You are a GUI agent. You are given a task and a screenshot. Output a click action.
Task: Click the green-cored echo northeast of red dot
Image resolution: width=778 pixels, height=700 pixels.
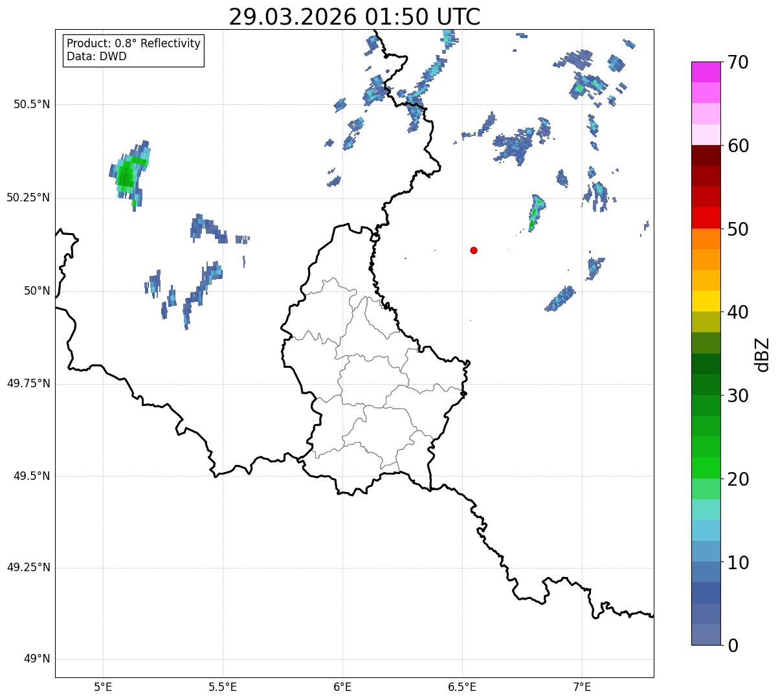coord(535,212)
